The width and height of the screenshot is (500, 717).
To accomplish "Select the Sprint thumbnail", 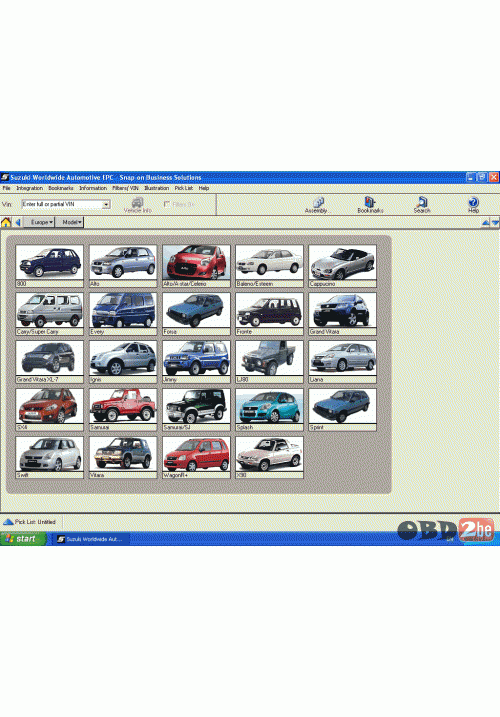I will tap(343, 410).
